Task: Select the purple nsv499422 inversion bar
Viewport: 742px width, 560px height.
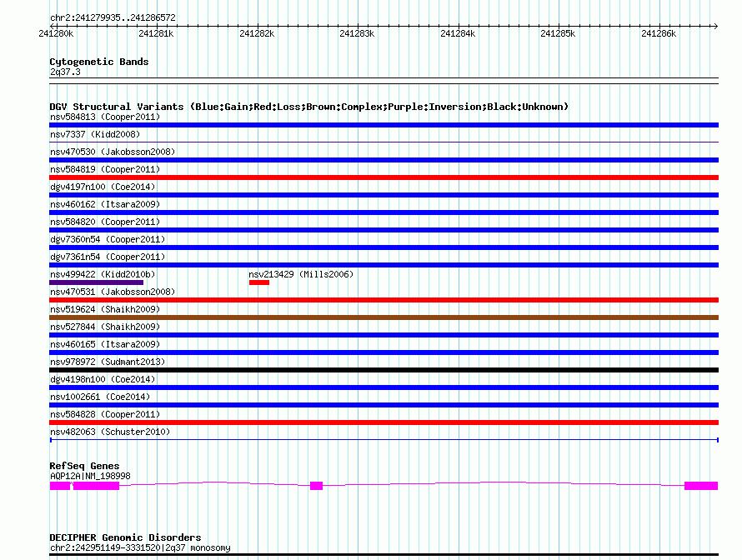Action: (x=96, y=282)
